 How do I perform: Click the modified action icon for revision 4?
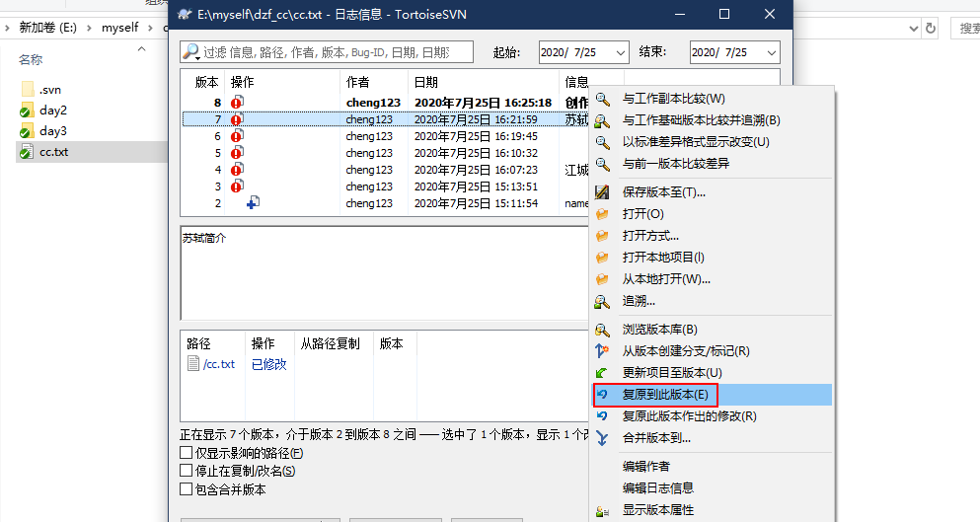pyautogui.click(x=237, y=170)
